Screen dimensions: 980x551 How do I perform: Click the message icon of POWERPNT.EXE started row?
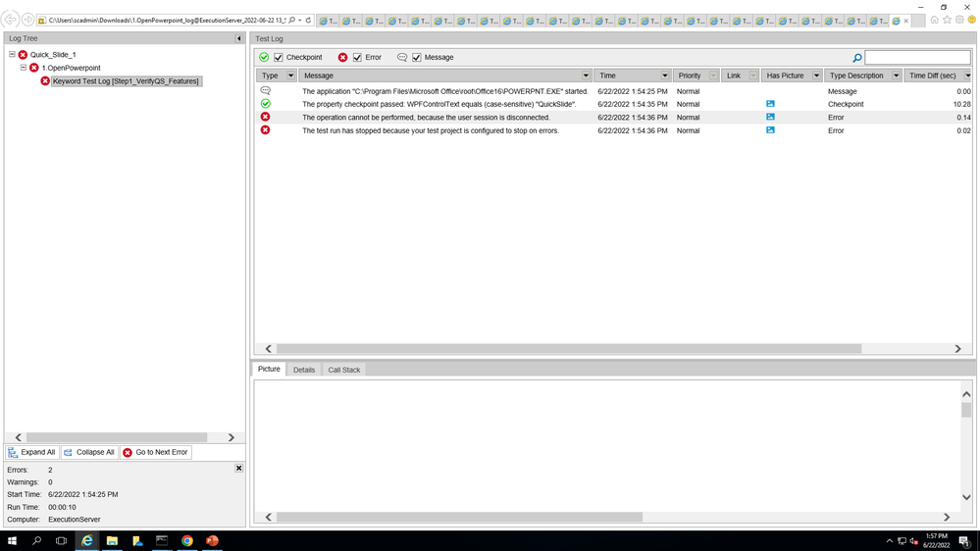[266, 90]
